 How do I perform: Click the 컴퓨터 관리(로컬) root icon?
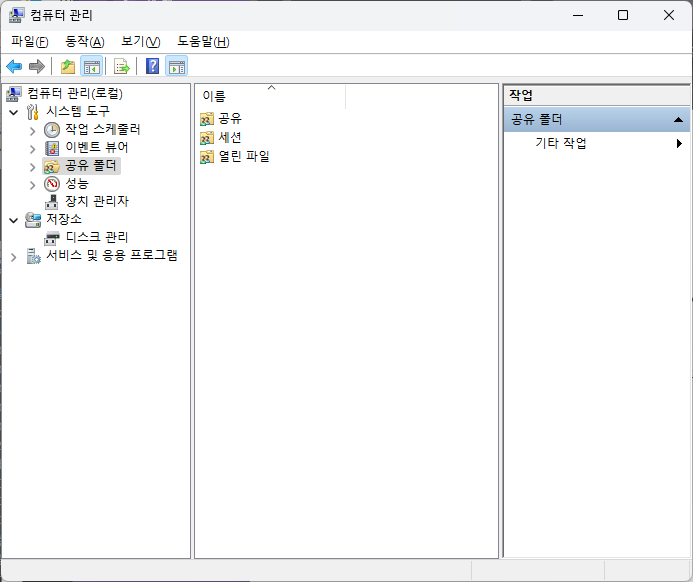click(14, 94)
